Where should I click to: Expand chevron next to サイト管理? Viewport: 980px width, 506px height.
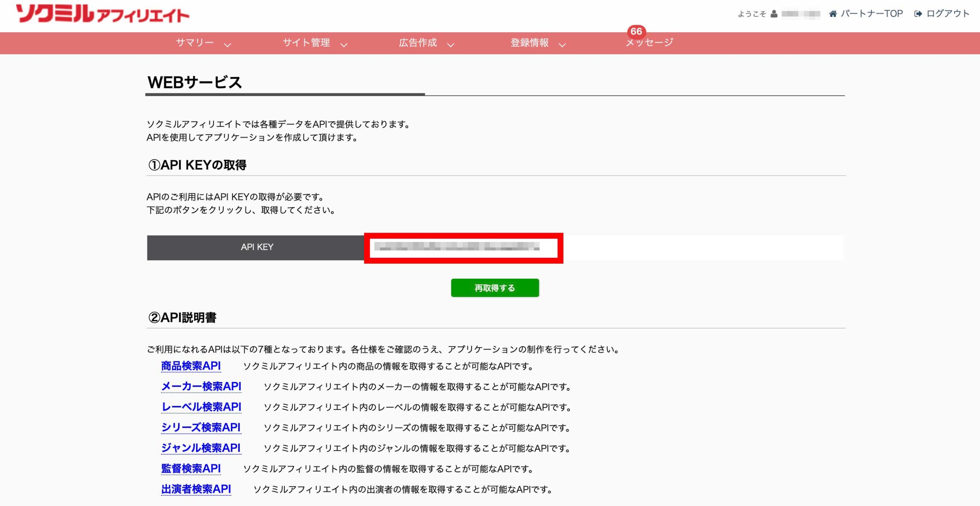tap(344, 45)
